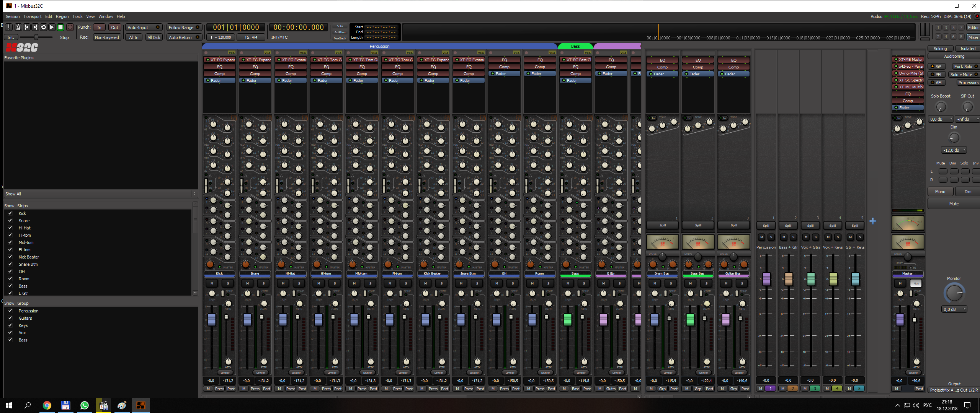Open Non-Layered record mode dropdown
This screenshot has width=980, height=413.
point(107,37)
